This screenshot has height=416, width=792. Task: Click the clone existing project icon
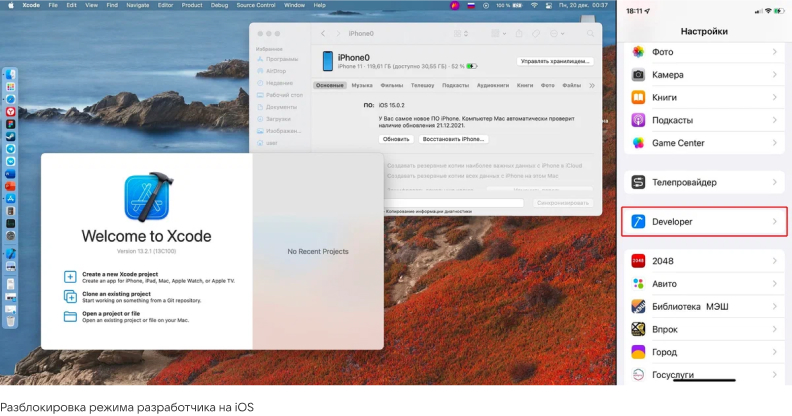(70, 296)
